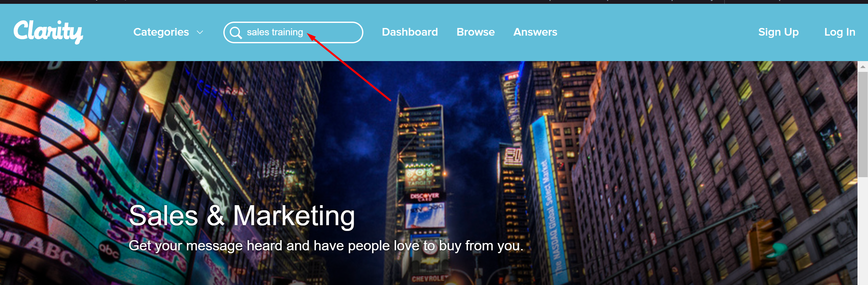The image size is (868, 285).
Task: Click the Sign Up link
Action: 778,32
